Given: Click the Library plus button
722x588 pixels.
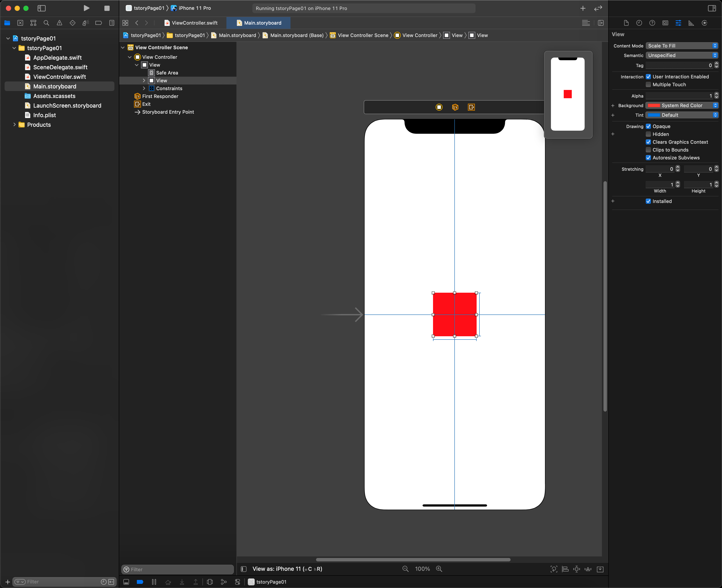Looking at the screenshot, I should pos(583,8).
